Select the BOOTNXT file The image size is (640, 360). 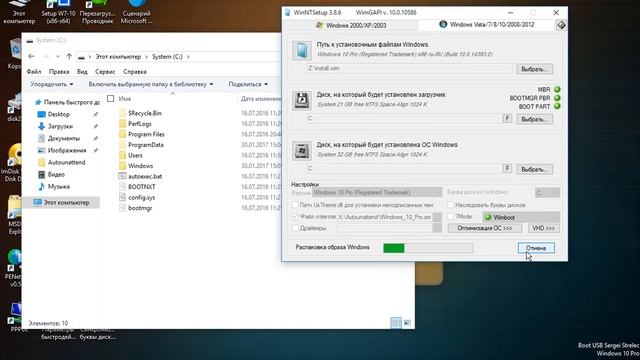tap(142, 187)
